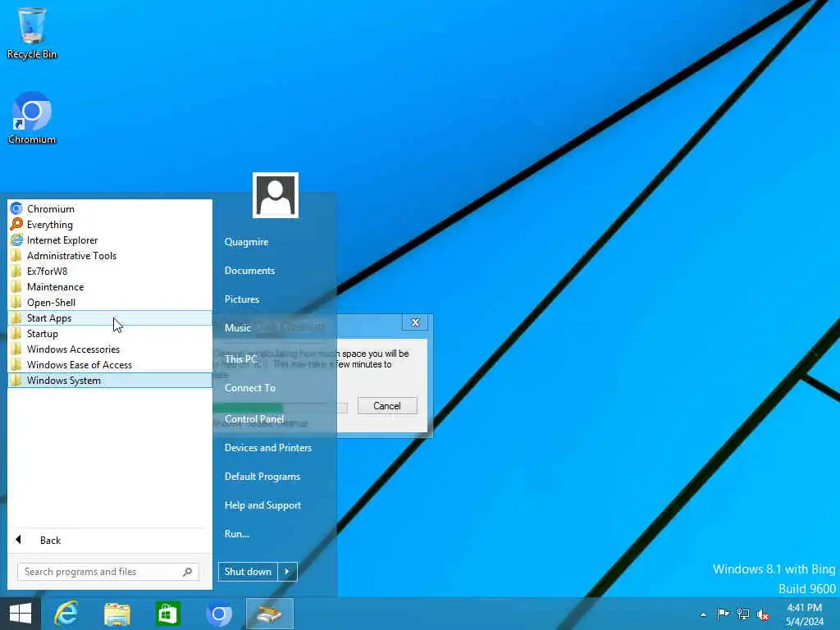The height and width of the screenshot is (630, 840).
Task: Click the Windows System folder icon
Action: [x=16, y=380]
